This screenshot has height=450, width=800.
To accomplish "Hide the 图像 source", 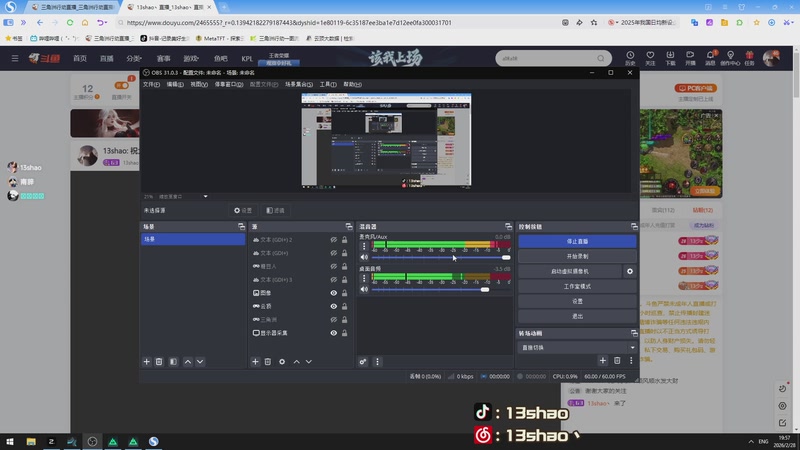I will click(x=334, y=293).
